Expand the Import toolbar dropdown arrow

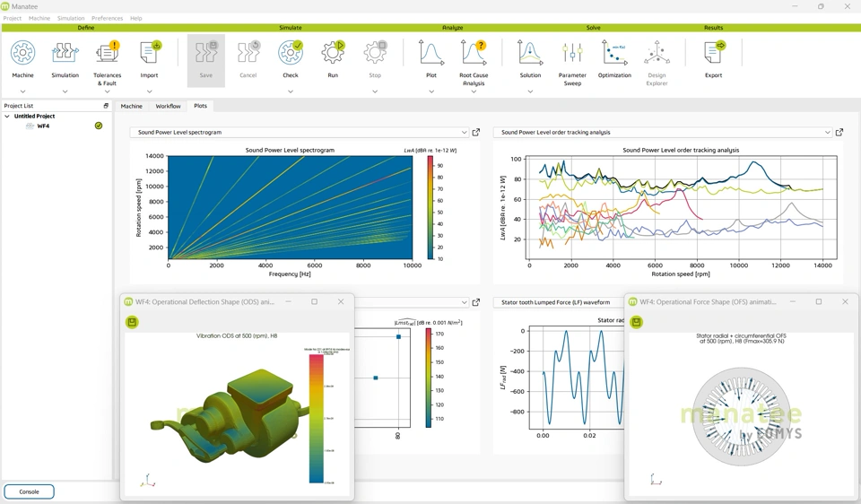(149, 91)
